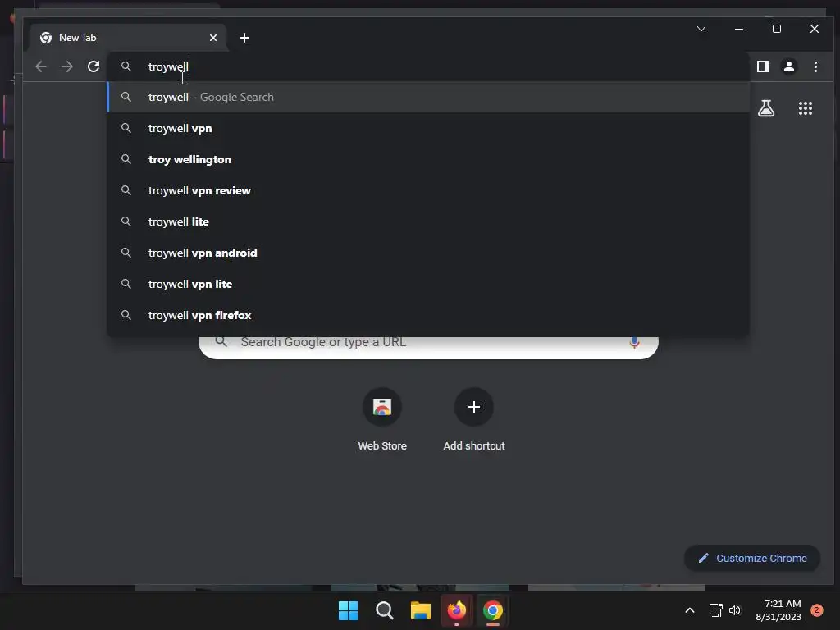Click the search icon in address bar
Viewport: 840px width, 630px height.
(x=126, y=66)
